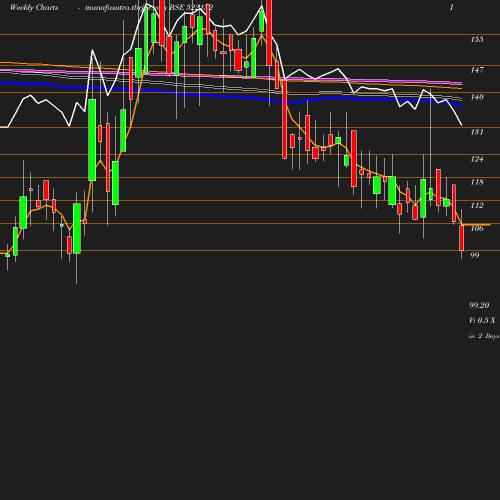
Task: Select the '155' price axis label
Action: click(x=477, y=39)
